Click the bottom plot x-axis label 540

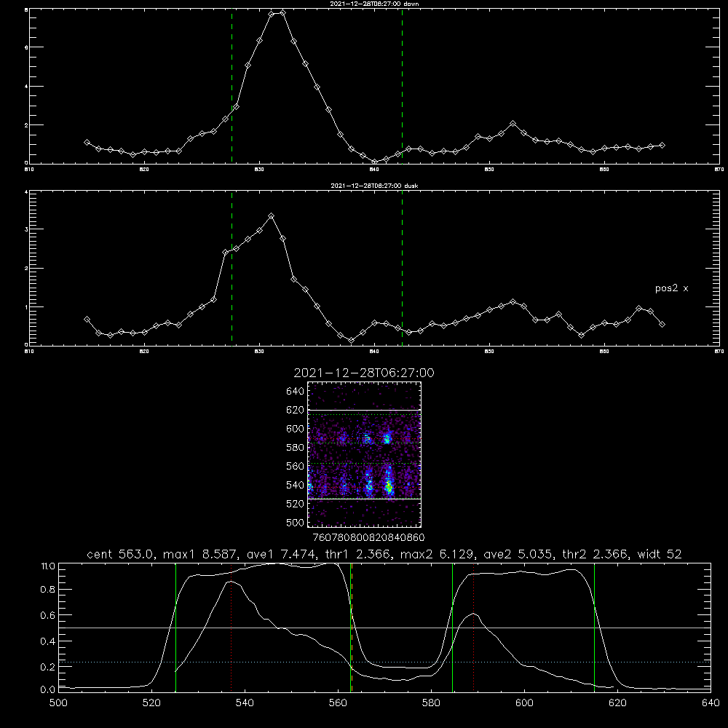click(x=245, y=703)
